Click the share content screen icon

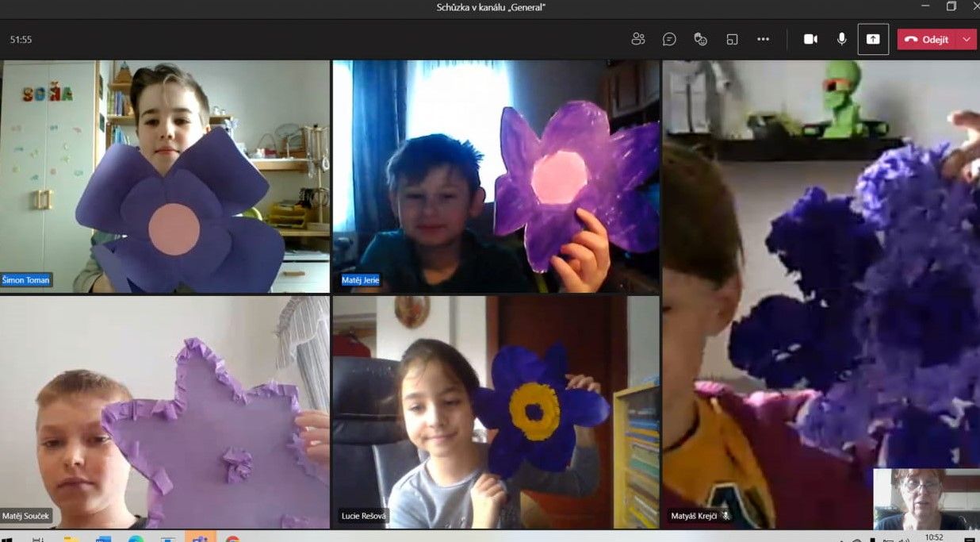873,39
